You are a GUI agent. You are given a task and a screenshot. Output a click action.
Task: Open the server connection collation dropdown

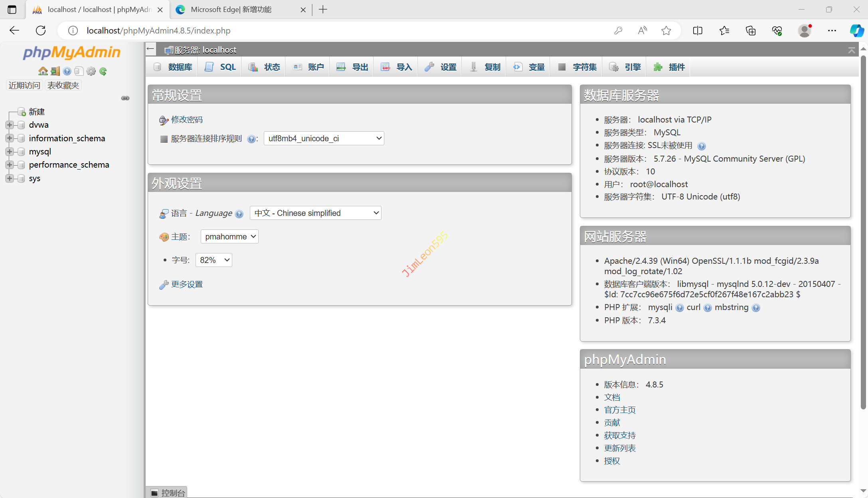point(324,138)
